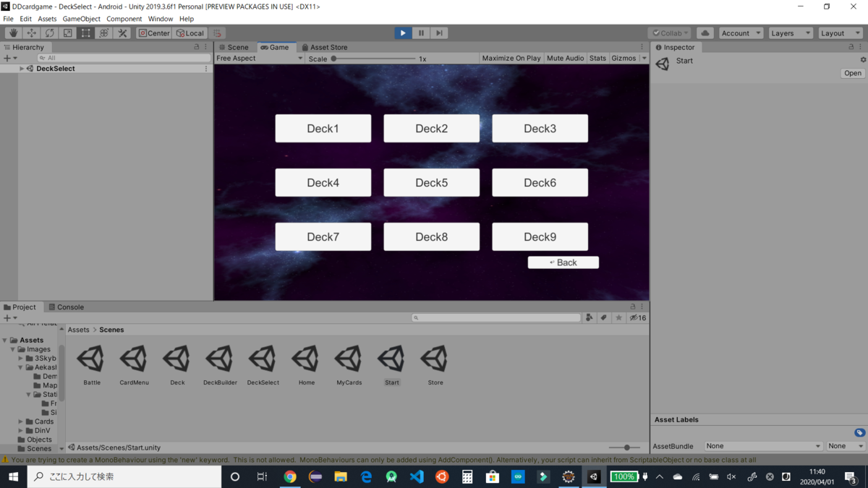Toggle hidden packages visibility count
This screenshot has width=868, height=488.
tap(637, 317)
